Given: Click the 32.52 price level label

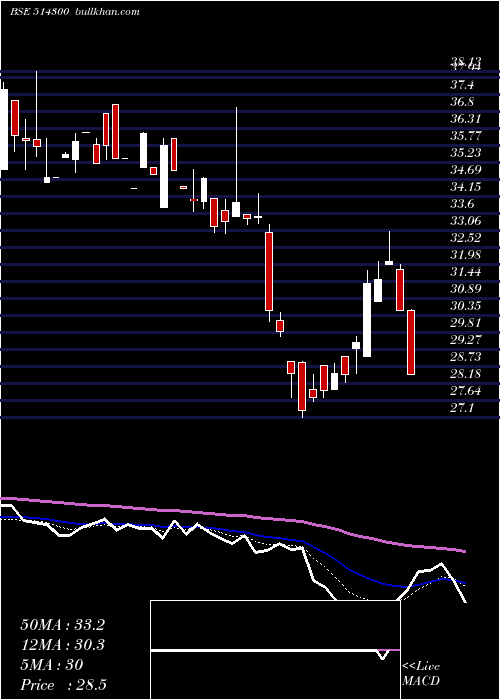Looking at the screenshot, I should (465, 238).
